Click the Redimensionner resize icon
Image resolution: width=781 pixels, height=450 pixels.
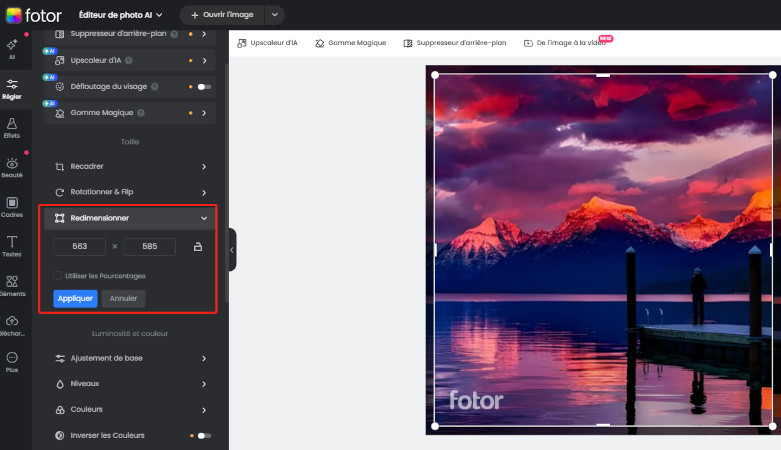pyautogui.click(x=60, y=218)
